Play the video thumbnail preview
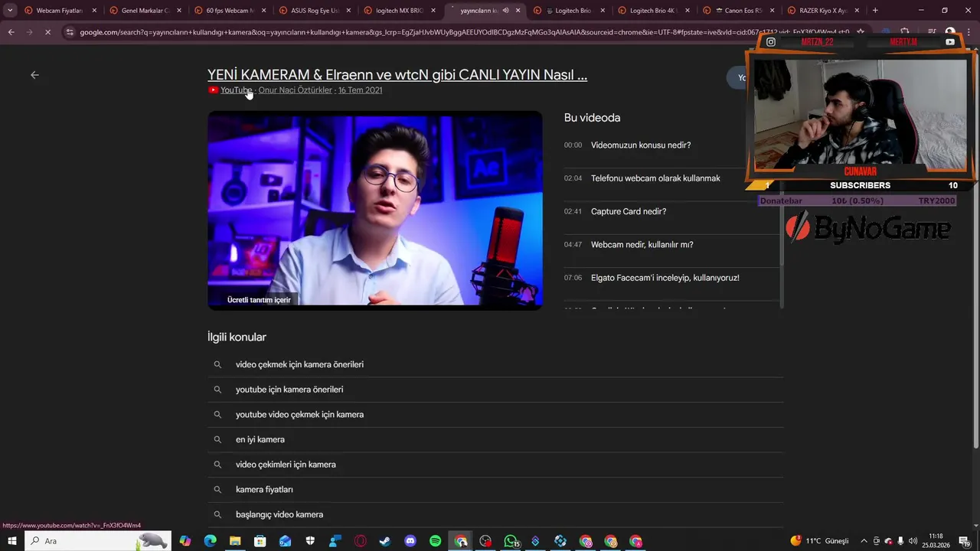This screenshot has height=551, width=980. [375, 210]
